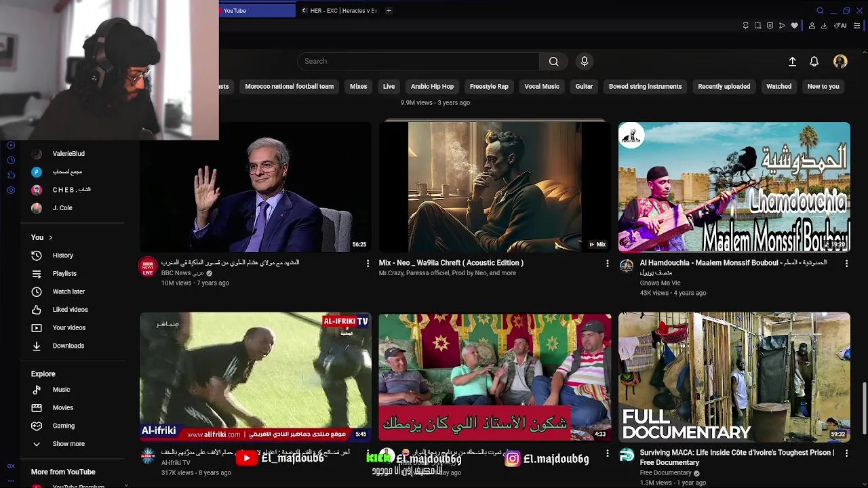Select the Arabic Hip Hop chip
The image size is (868, 488).
click(x=432, y=86)
